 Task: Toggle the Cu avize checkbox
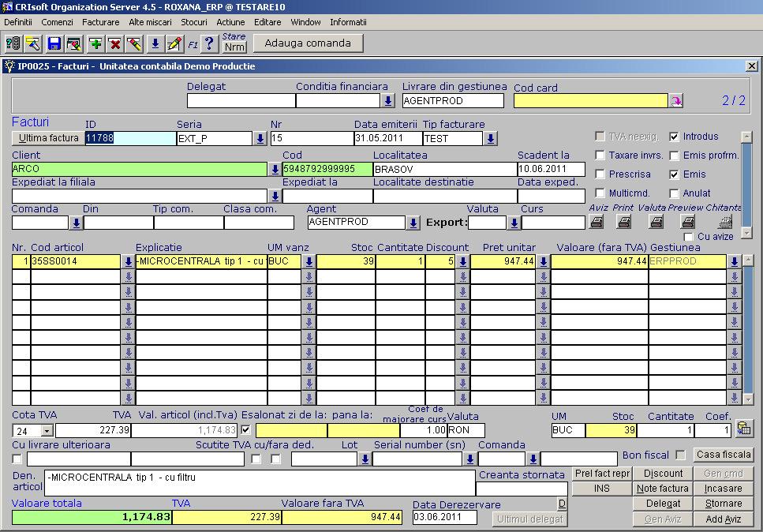click(689, 237)
